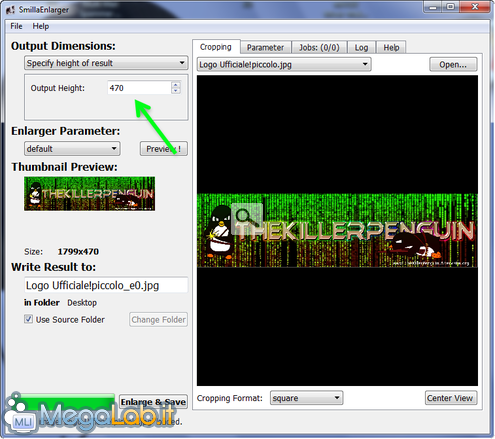Open the Cropping Format square dropdown
The image size is (495, 439).
coord(306,398)
